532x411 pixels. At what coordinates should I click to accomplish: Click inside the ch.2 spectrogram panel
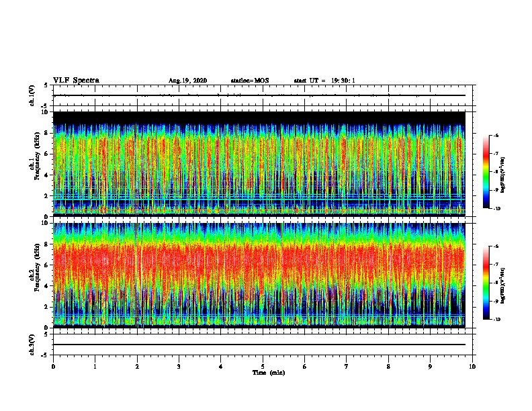(259, 275)
